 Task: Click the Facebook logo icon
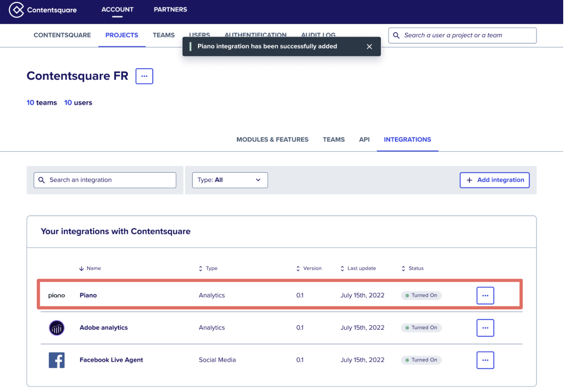coord(57,360)
